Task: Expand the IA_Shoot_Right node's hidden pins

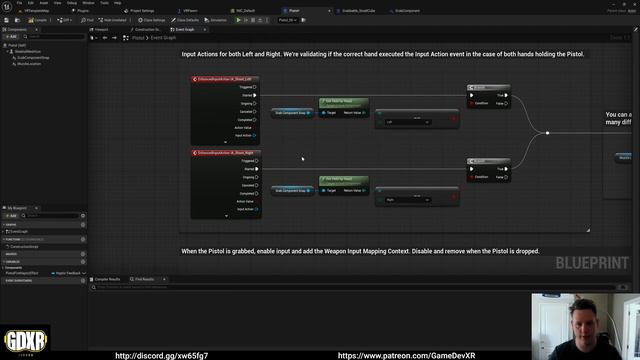Action: point(227,216)
